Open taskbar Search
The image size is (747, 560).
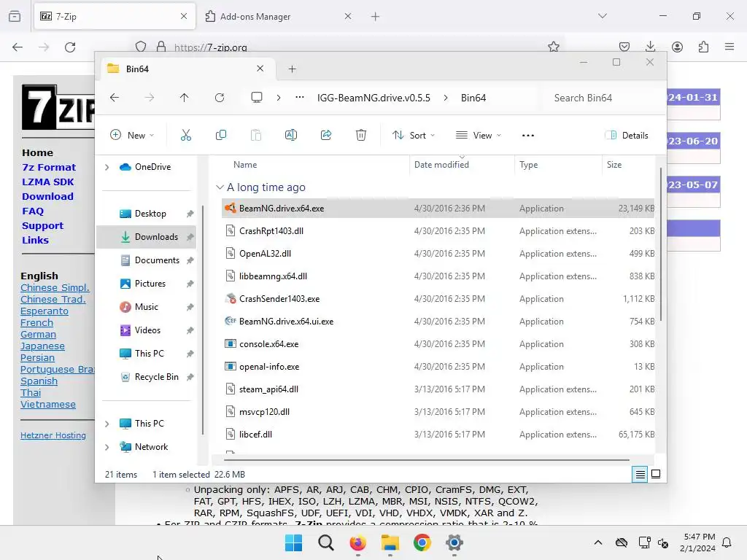point(326,542)
